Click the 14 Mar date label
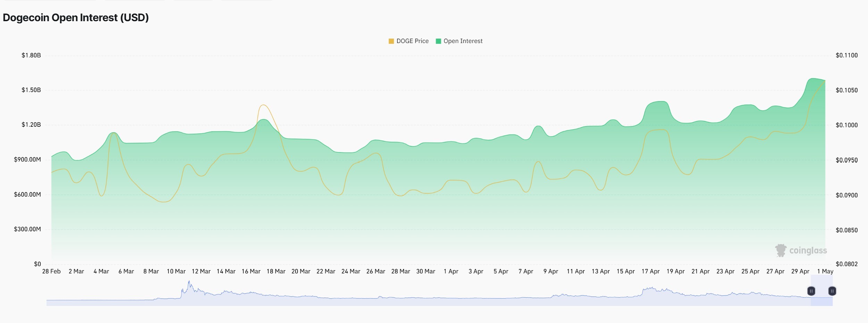Viewport: 868px width, 323px height. click(226, 271)
